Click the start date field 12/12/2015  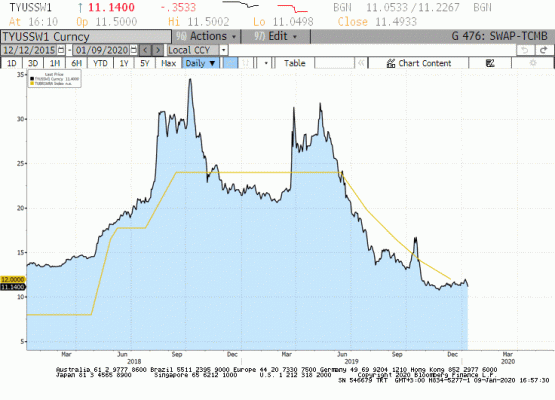click(29, 50)
